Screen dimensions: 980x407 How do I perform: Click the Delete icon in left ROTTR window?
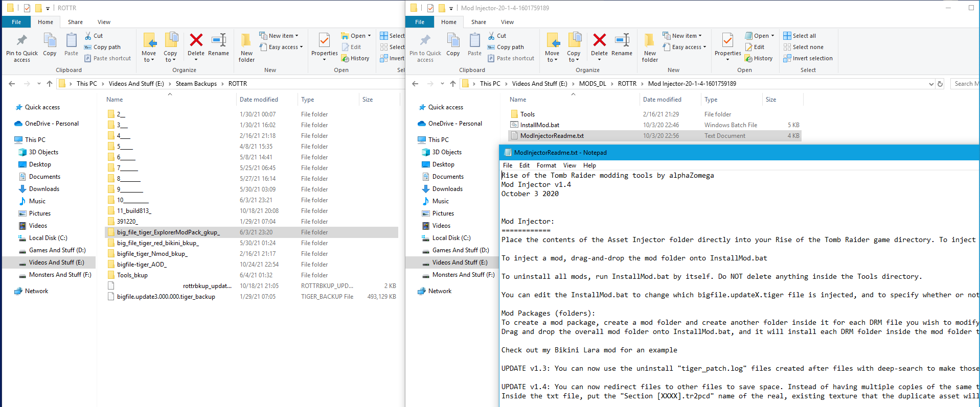click(x=196, y=41)
